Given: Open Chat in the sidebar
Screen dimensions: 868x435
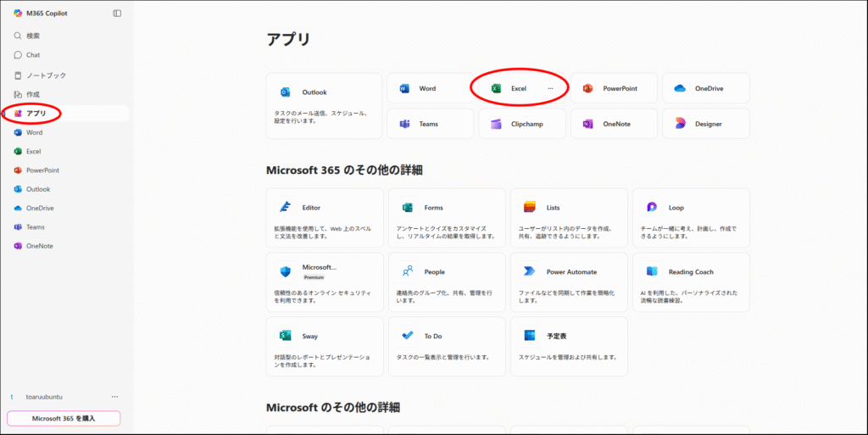Looking at the screenshot, I should (x=32, y=55).
